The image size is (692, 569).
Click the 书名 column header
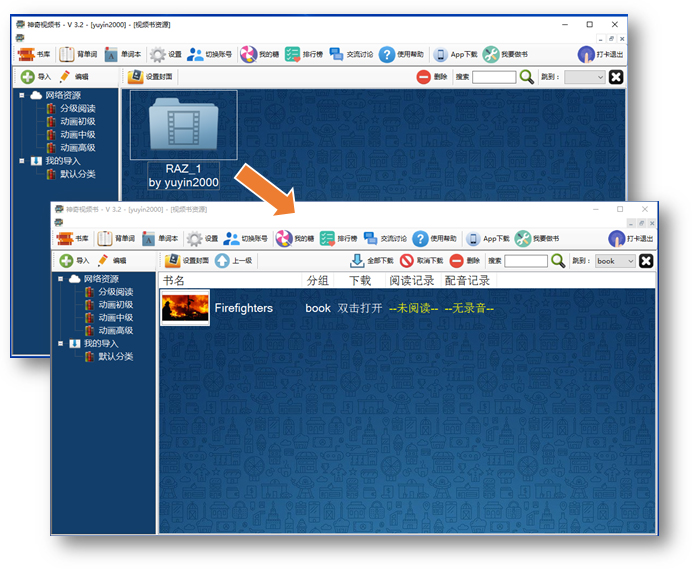click(x=173, y=280)
